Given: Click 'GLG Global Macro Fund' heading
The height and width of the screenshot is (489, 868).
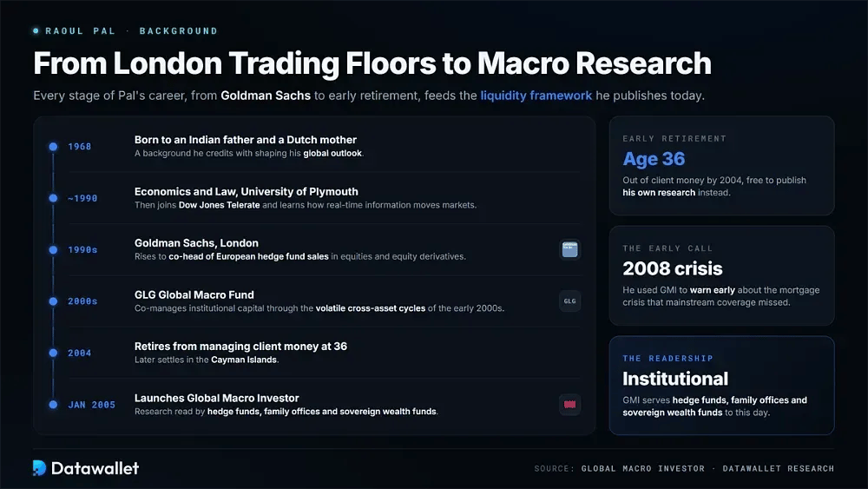Looking at the screenshot, I should pyautogui.click(x=194, y=294).
